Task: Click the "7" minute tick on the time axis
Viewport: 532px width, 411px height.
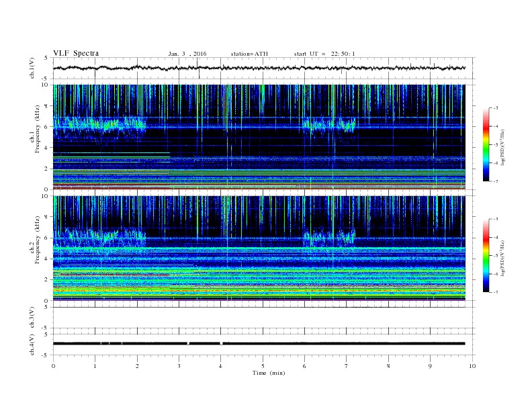Action: click(347, 366)
